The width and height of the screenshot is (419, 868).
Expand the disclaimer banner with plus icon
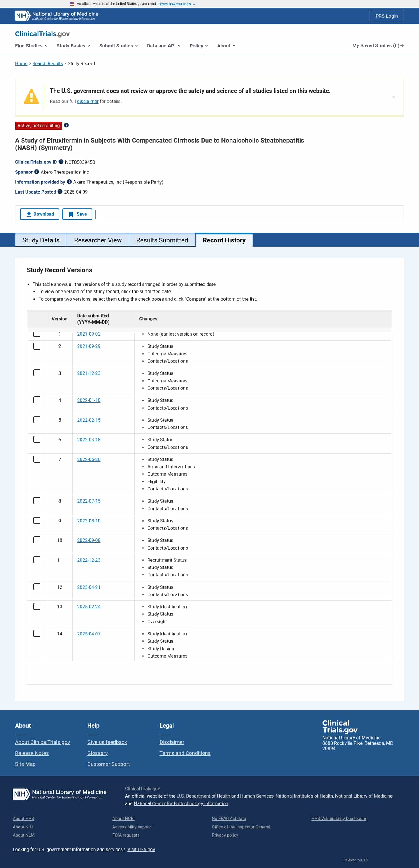click(x=393, y=97)
